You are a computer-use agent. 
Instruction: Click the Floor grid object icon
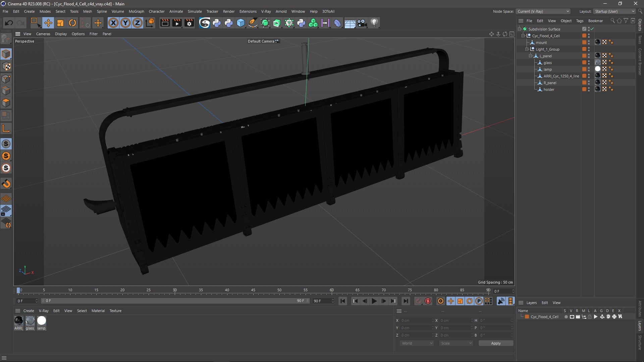point(350,23)
